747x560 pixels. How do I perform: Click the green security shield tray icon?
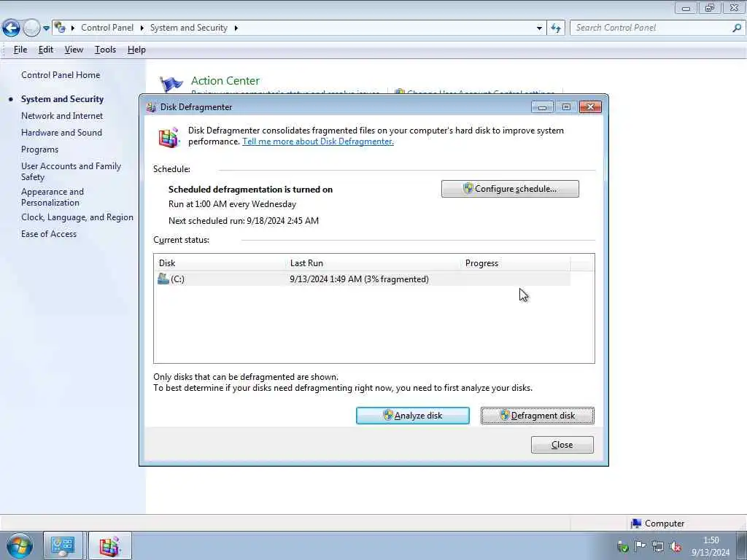pyautogui.click(x=623, y=547)
